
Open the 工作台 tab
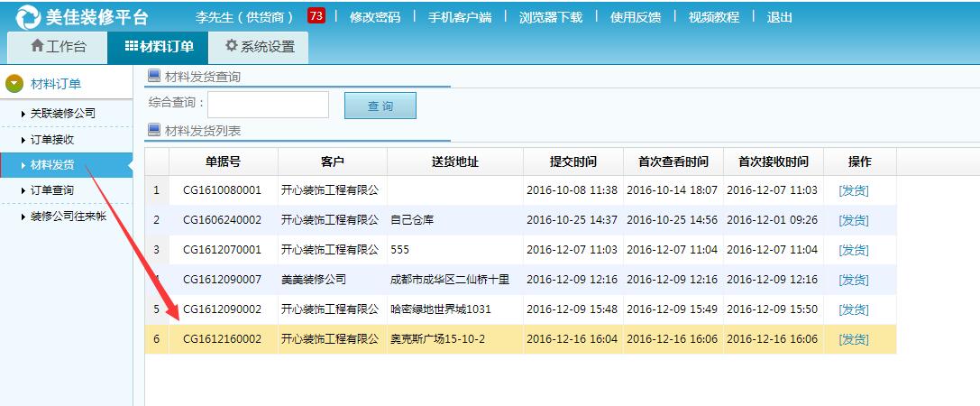(x=58, y=47)
